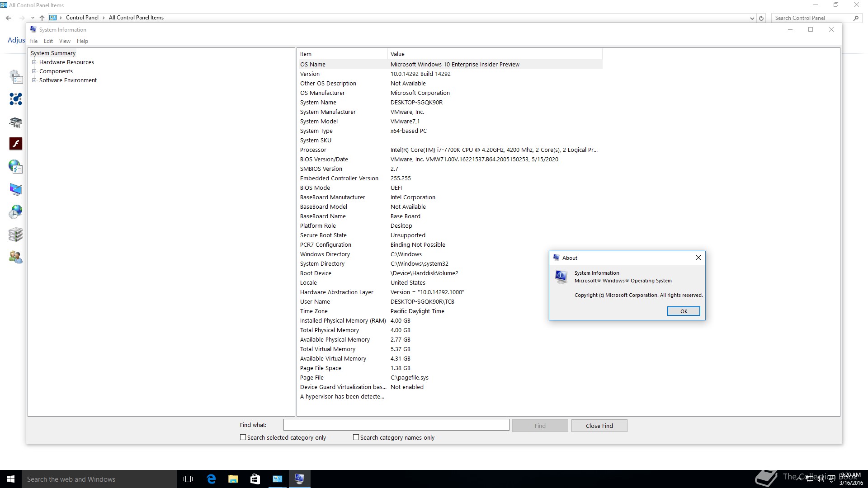The width and height of the screenshot is (868, 488).
Task: Click the Close Find button
Action: click(599, 426)
